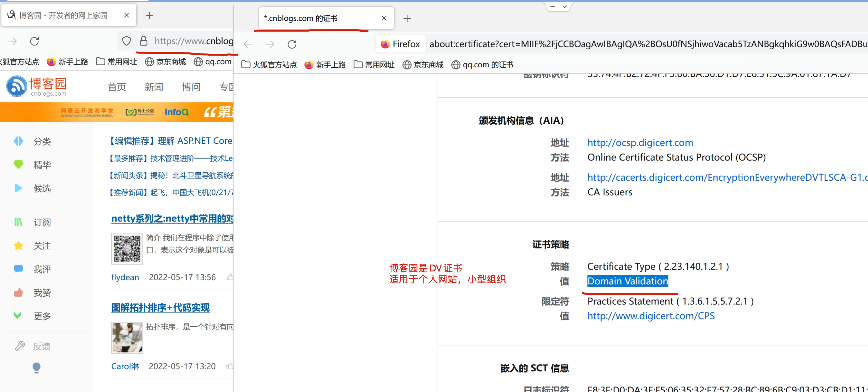
Task: Click the cnblogs logo icon
Action: coord(17,86)
